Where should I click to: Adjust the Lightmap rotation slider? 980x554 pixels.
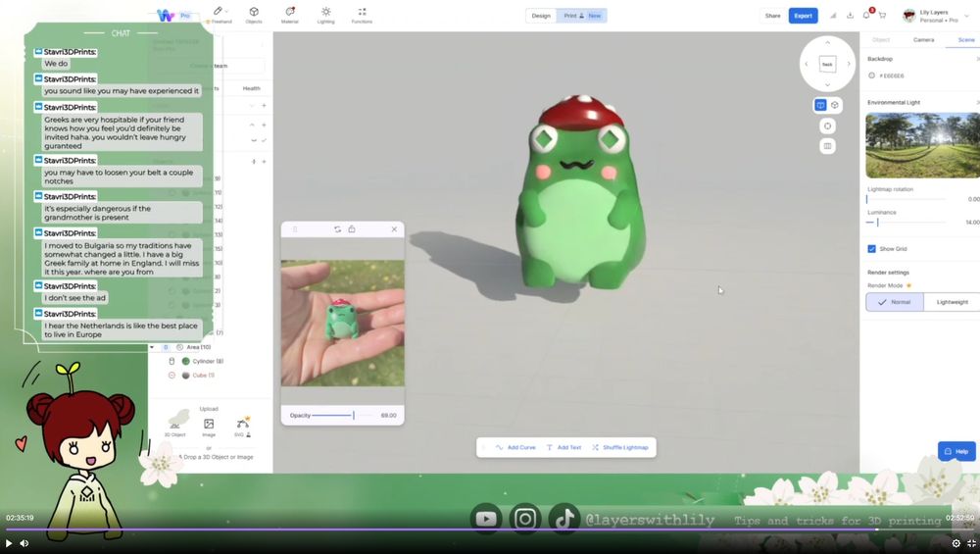[x=906, y=199]
